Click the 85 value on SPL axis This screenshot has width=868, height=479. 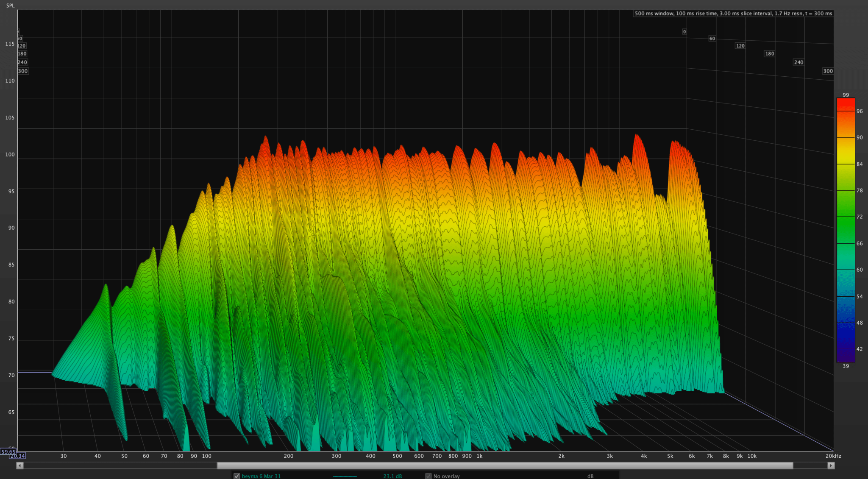[x=11, y=265]
